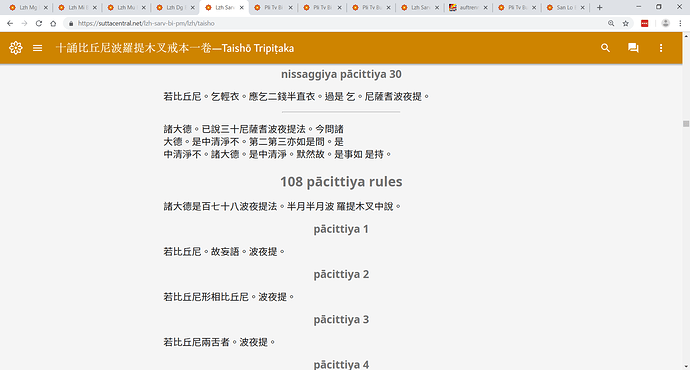Image resolution: width=690 pixels, height=370 pixels.
Task: Open Chrome's three-dot customize menu
Action: [680, 23]
